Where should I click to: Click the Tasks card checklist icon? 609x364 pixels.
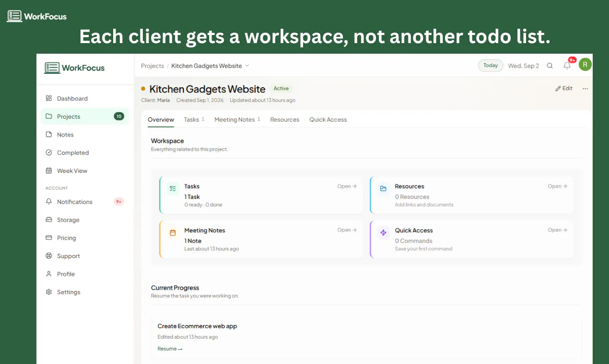pyautogui.click(x=173, y=189)
